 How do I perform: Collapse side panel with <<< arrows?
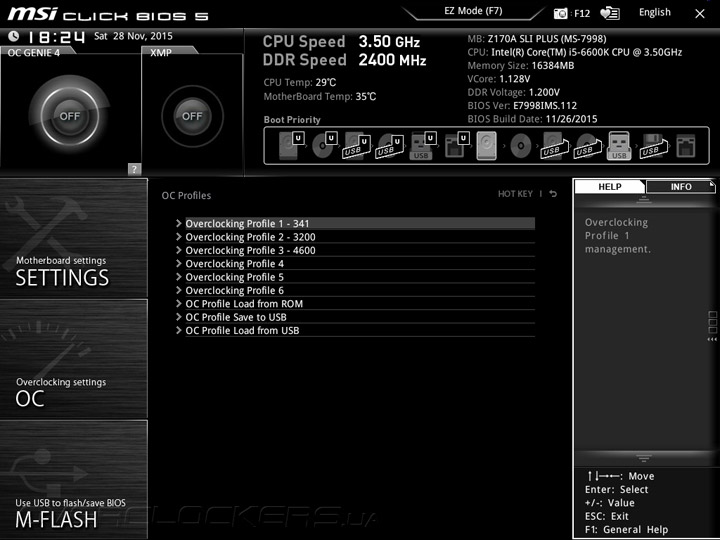[712, 339]
